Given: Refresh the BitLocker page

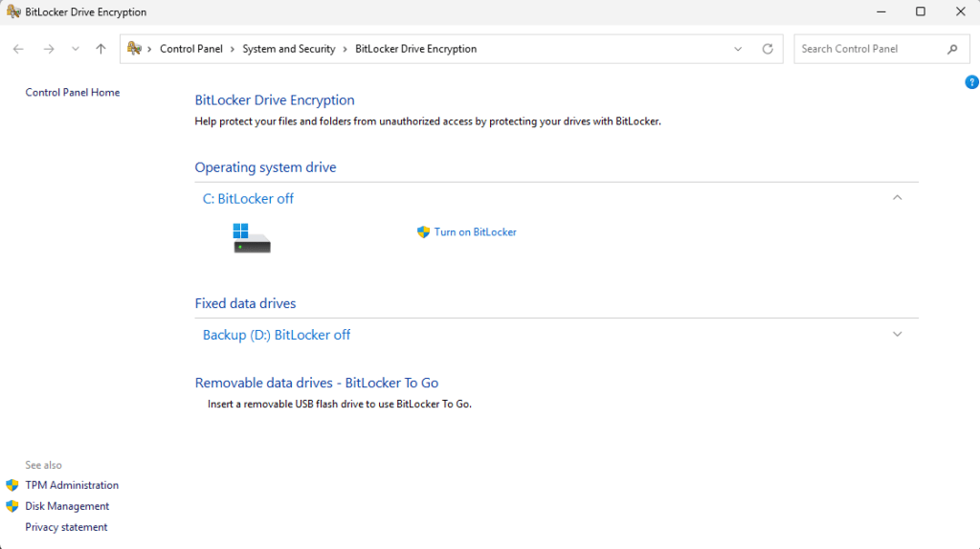Looking at the screenshot, I should tap(768, 49).
